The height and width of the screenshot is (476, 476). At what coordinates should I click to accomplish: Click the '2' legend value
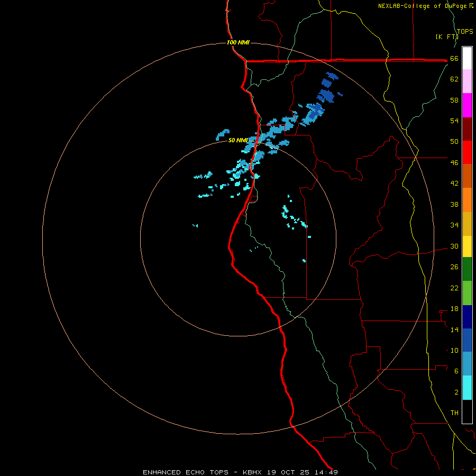tap(456, 392)
